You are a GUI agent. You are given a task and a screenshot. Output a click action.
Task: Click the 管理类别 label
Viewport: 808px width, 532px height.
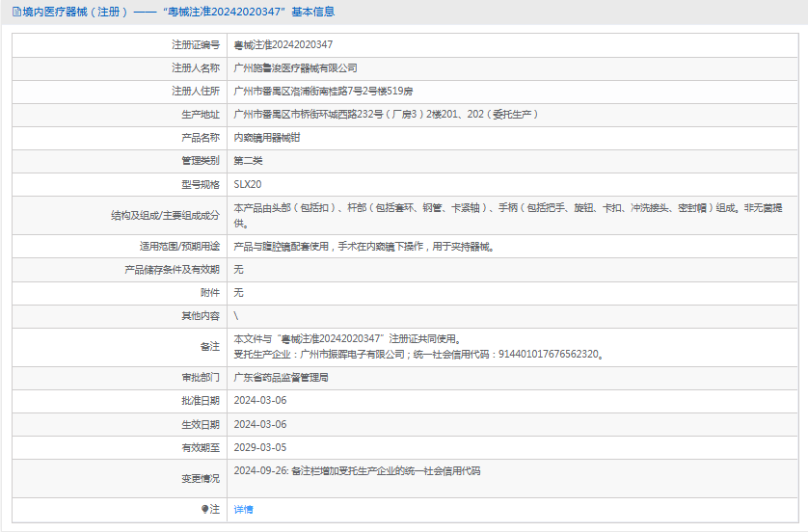click(x=201, y=161)
